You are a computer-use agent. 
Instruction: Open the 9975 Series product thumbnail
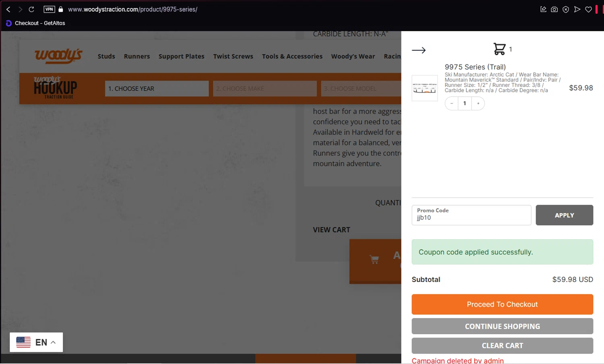(425, 88)
